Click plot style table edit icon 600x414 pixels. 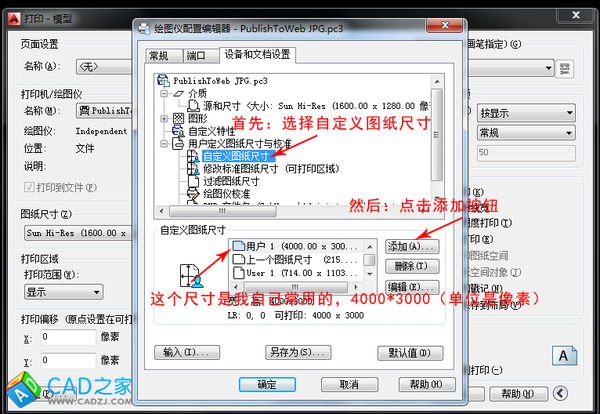click(x=565, y=69)
